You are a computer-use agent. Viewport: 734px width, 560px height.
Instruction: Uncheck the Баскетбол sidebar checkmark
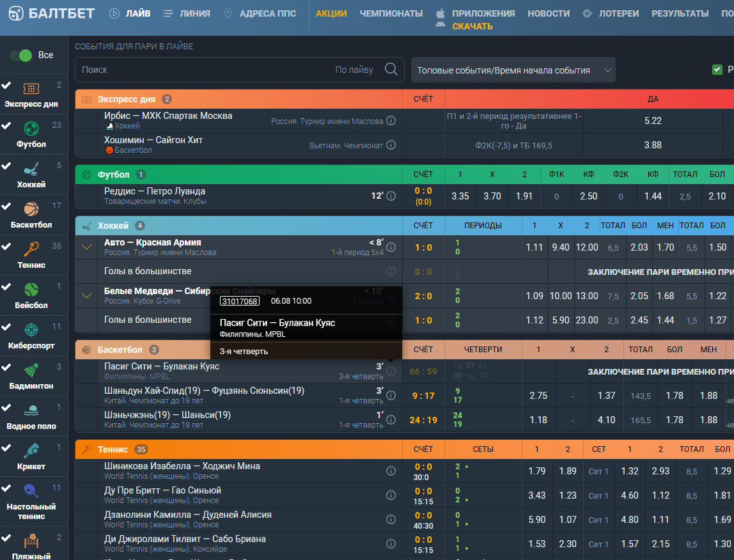pyautogui.click(x=6, y=206)
